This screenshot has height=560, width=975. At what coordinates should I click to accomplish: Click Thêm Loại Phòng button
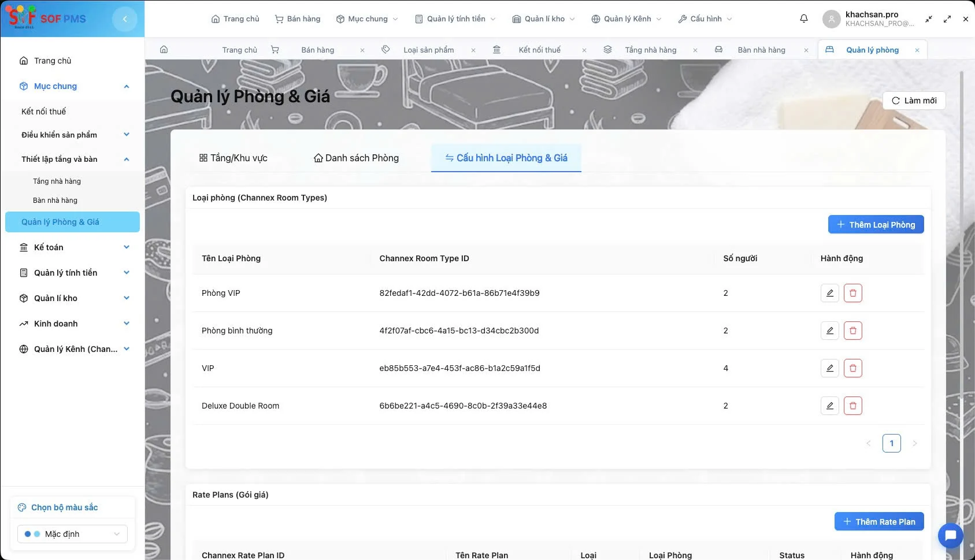pos(876,225)
